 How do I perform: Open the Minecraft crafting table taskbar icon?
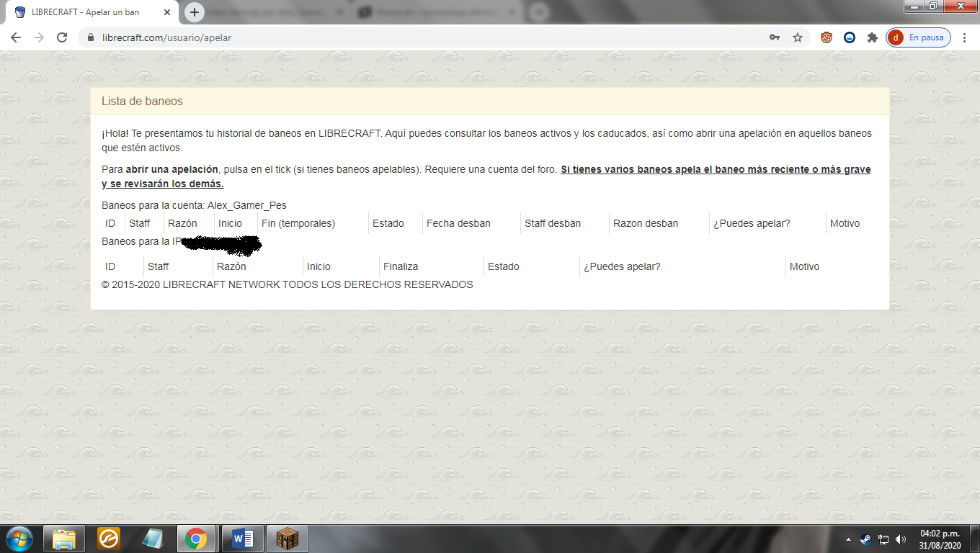pos(288,539)
